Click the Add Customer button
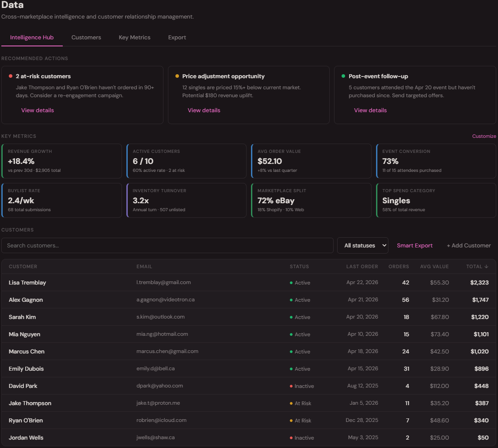Image resolution: width=498 pixels, height=448 pixels. 468,246
